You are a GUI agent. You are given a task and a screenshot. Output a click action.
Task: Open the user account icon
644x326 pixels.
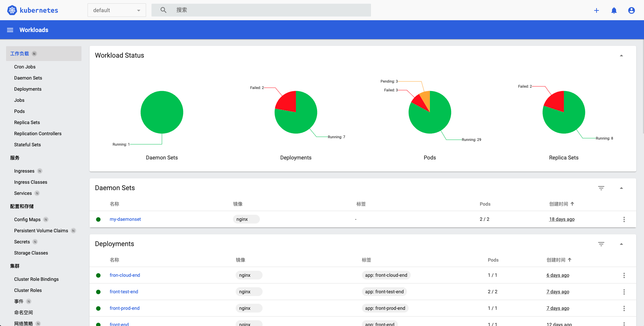632,10
